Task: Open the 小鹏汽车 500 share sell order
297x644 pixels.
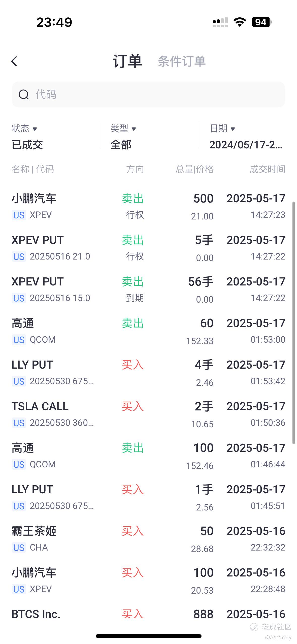Action: pyautogui.click(x=148, y=207)
